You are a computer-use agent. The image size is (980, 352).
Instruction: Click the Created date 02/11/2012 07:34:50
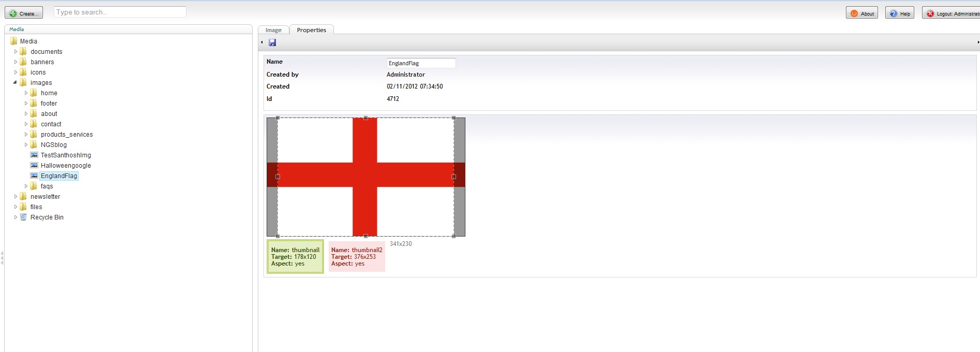(415, 86)
